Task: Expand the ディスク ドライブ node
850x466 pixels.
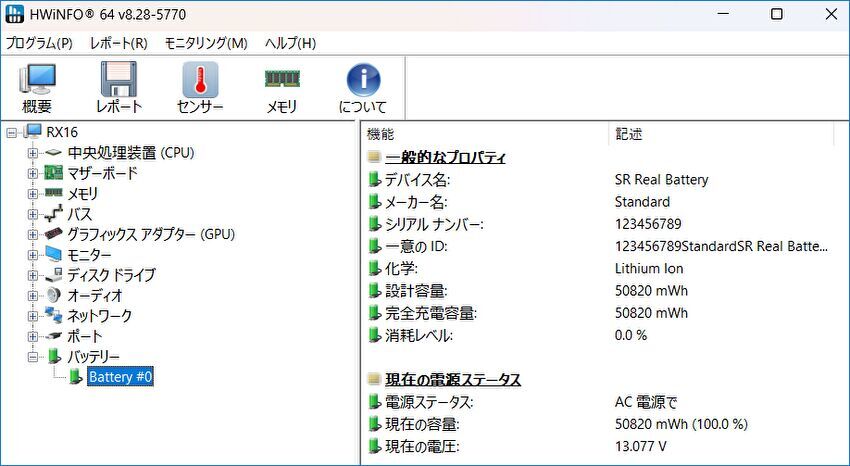Action: 33,275
